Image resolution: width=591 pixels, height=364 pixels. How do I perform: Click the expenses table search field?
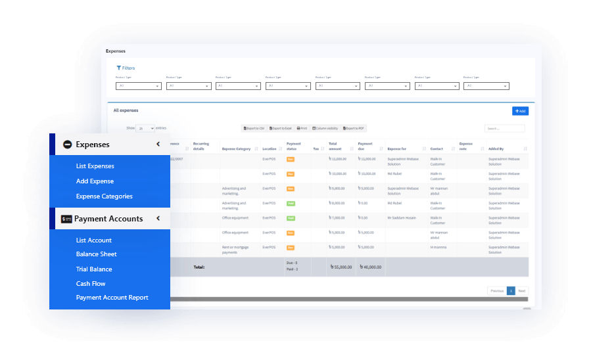[x=504, y=129]
